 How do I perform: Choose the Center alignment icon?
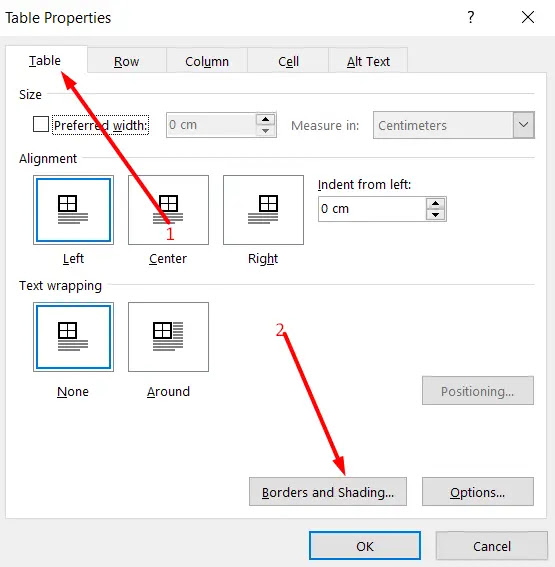click(x=168, y=210)
